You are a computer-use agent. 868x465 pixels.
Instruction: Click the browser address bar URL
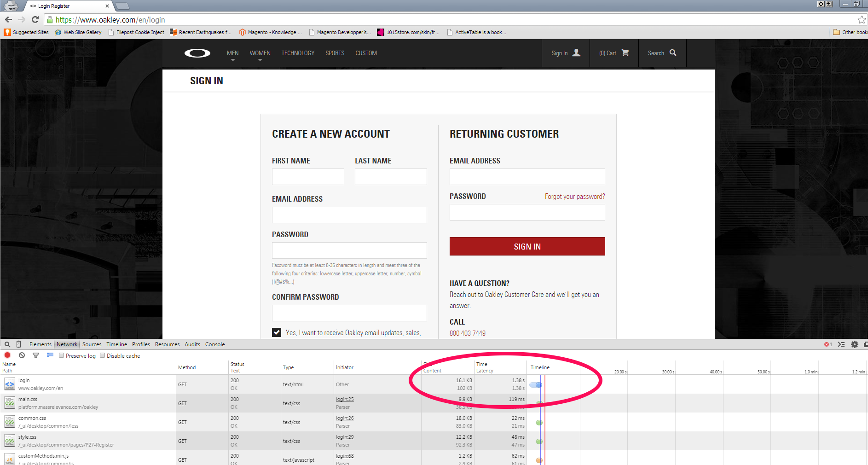click(110, 20)
